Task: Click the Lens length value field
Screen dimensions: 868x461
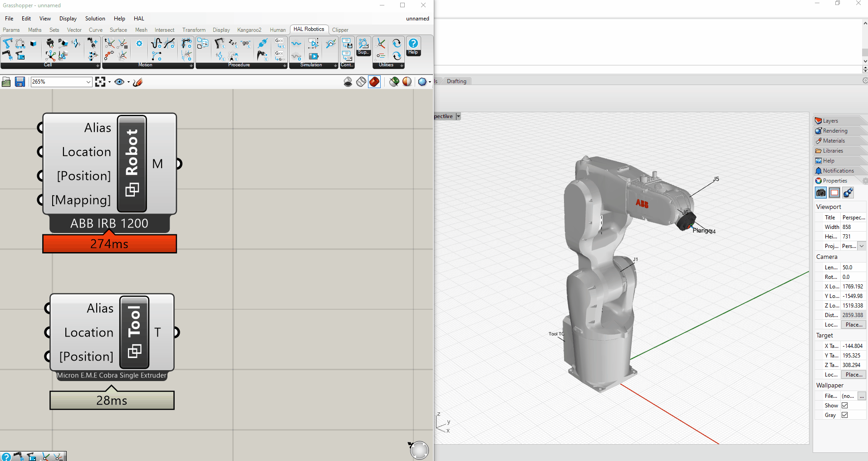Action: (853, 268)
